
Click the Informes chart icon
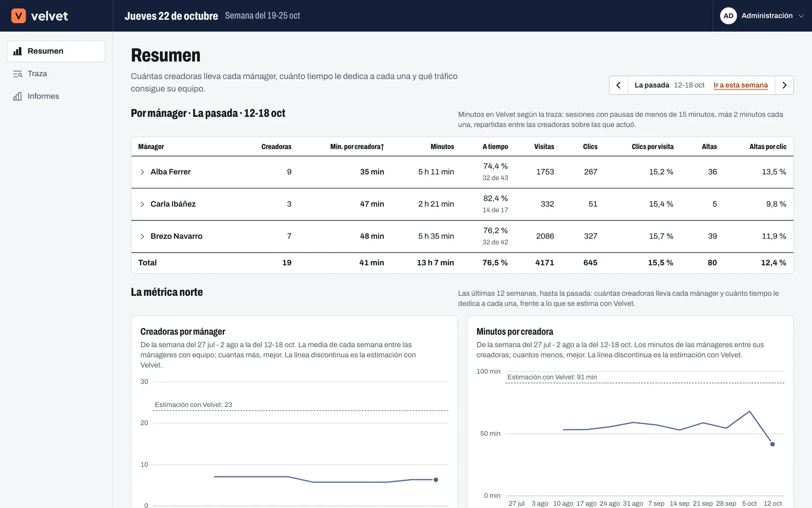[17, 96]
